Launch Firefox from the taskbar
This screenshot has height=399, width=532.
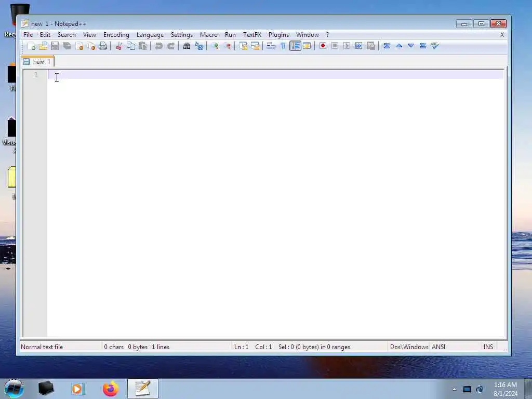tap(111, 389)
